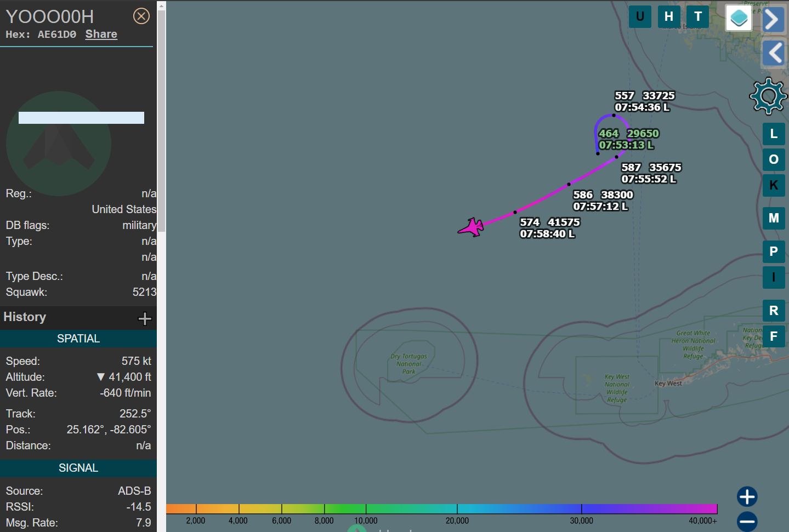Click the YOOO00H callsign title
Screen dimensions: 789x532
pos(50,16)
